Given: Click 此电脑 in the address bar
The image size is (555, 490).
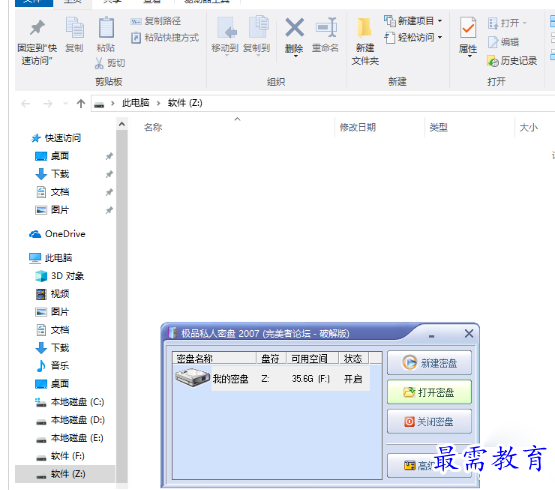Looking at the screenshot, I should (136, 103).
